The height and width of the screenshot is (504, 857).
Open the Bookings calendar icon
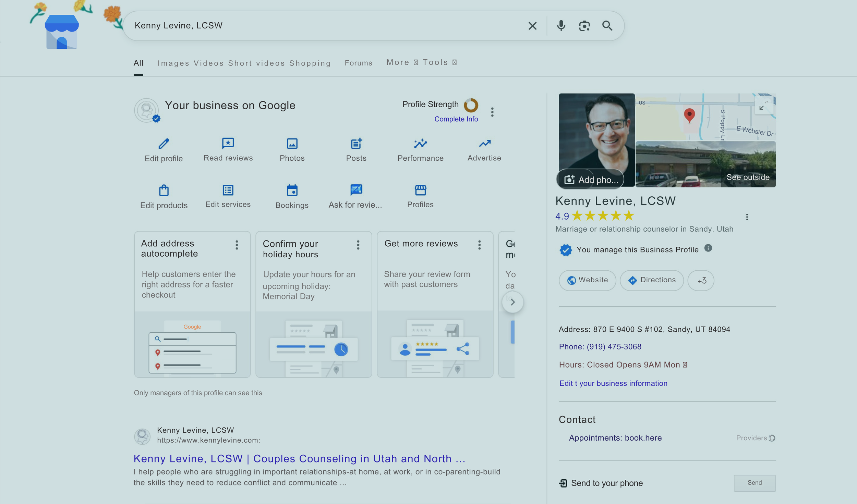click(x=292, y=190)
